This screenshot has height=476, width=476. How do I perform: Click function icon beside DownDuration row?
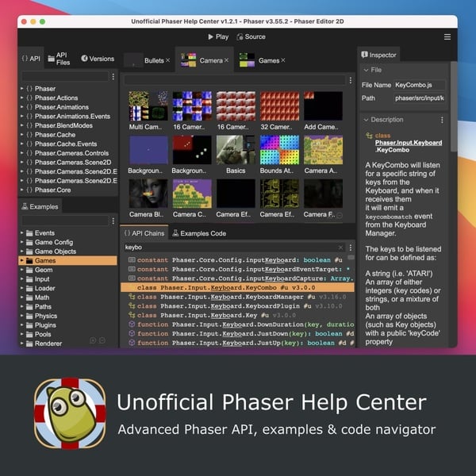[132, 324]
